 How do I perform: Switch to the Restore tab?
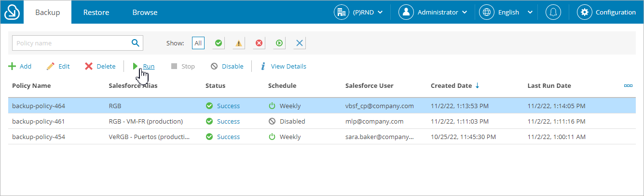pos(96,12)
